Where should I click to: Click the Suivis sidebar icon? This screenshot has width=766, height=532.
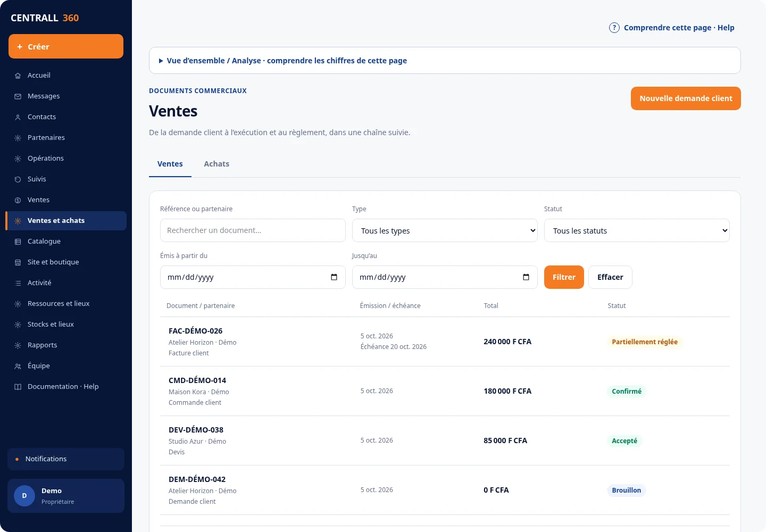pyautogui.click(x=18, y=179)
